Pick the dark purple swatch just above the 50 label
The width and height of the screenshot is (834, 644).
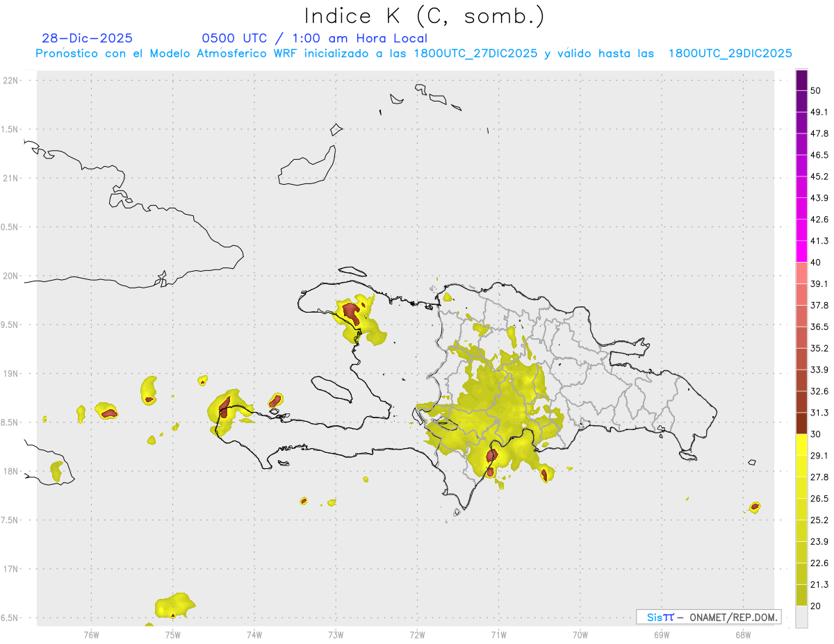click(801, 81)
